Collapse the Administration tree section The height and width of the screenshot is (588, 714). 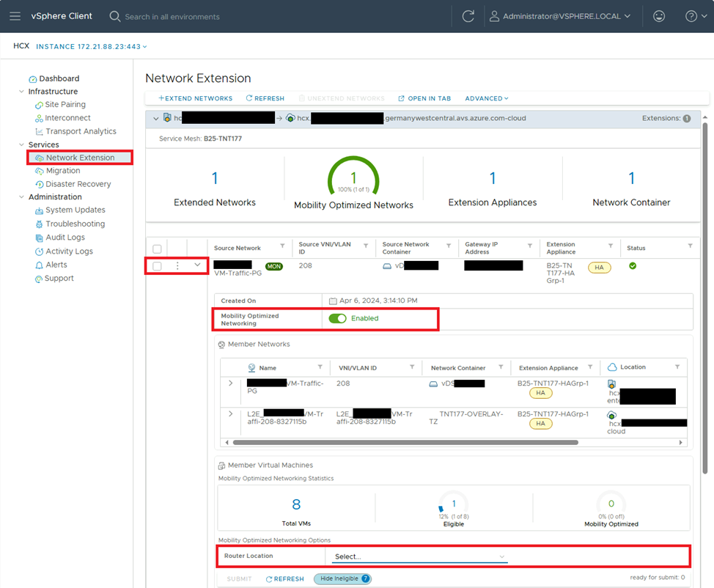[21, 196]
